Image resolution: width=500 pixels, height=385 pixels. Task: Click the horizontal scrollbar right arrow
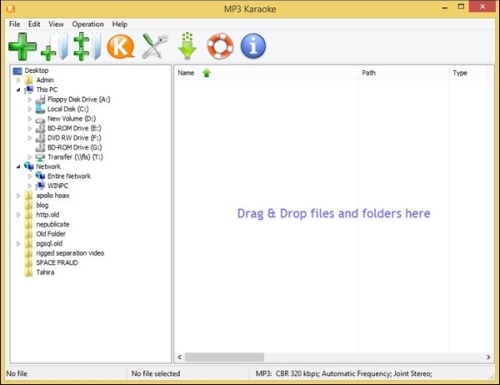(488, 357)
